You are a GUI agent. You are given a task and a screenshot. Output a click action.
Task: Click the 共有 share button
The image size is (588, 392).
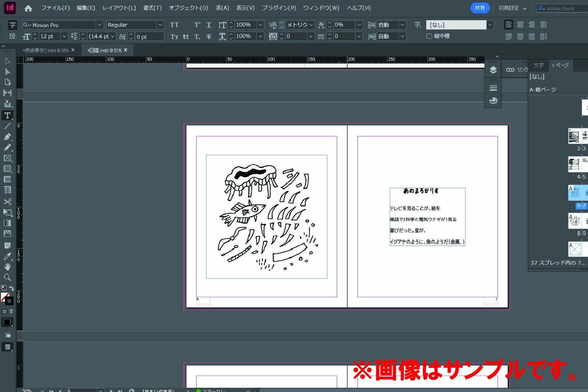click(x=480, y=8)
